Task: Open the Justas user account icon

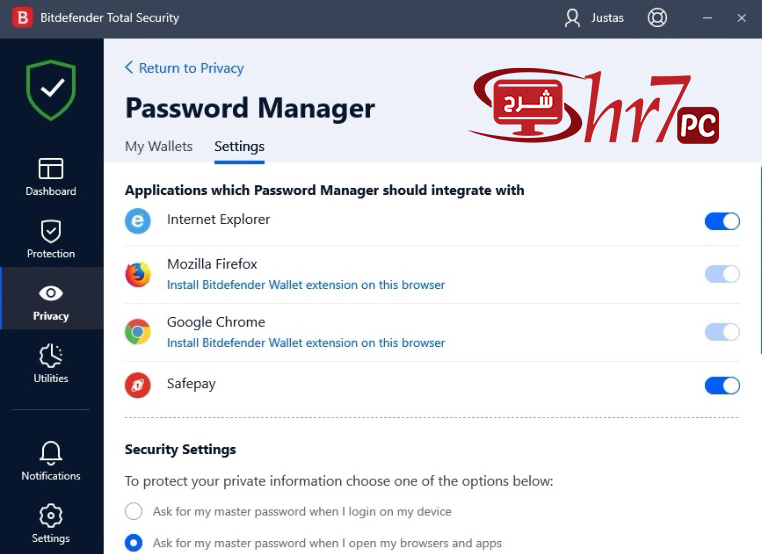Action: [x=572, y=18]
